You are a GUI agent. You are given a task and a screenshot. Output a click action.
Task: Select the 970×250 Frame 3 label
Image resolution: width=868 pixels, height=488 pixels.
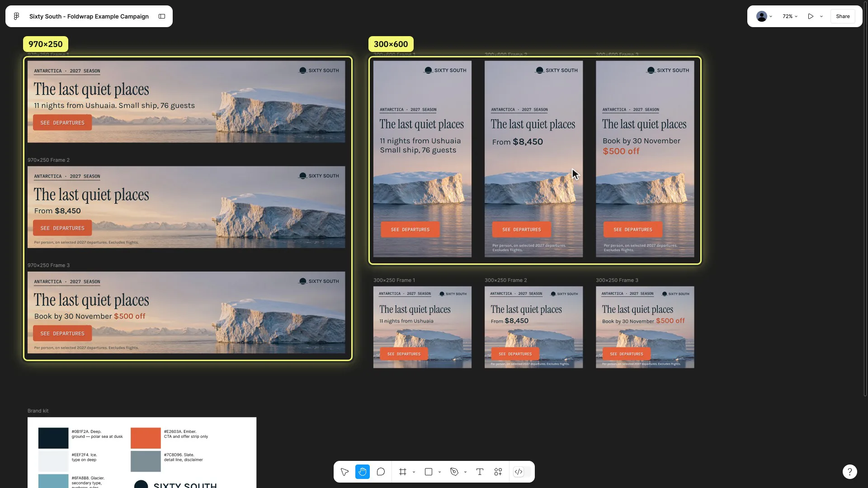[48, 265]
